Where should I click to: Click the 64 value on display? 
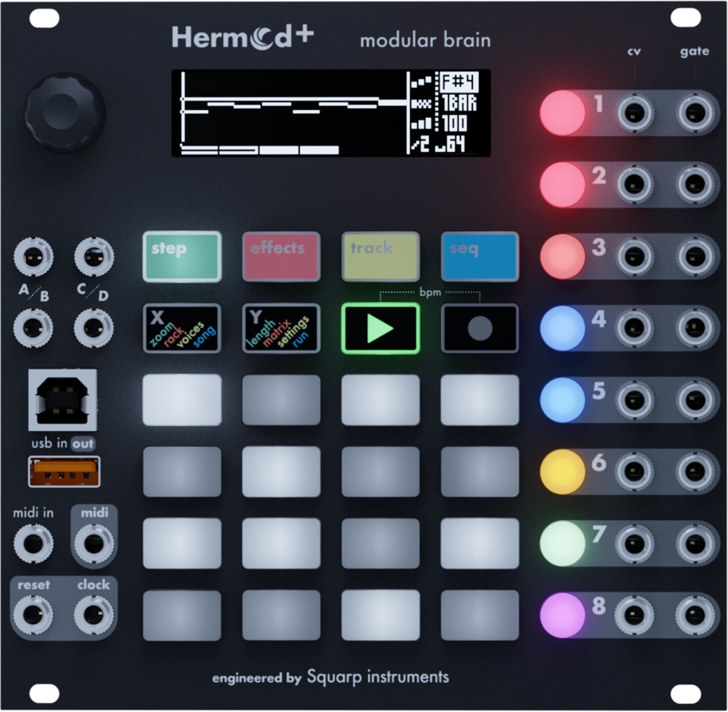click(x=456, y=144)
